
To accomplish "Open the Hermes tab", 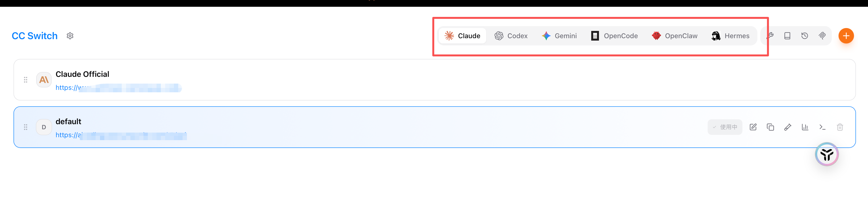I will [x=731, y=36].
